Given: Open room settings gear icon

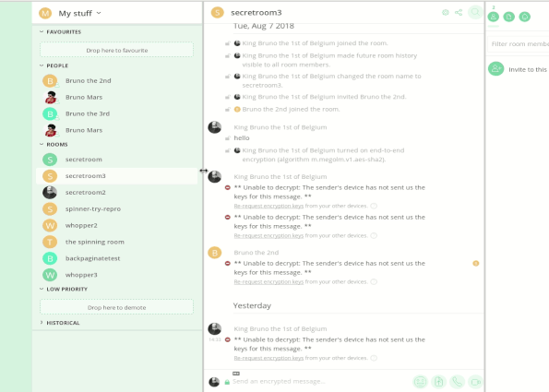Looking at the screenshot, I should (446, 13).
